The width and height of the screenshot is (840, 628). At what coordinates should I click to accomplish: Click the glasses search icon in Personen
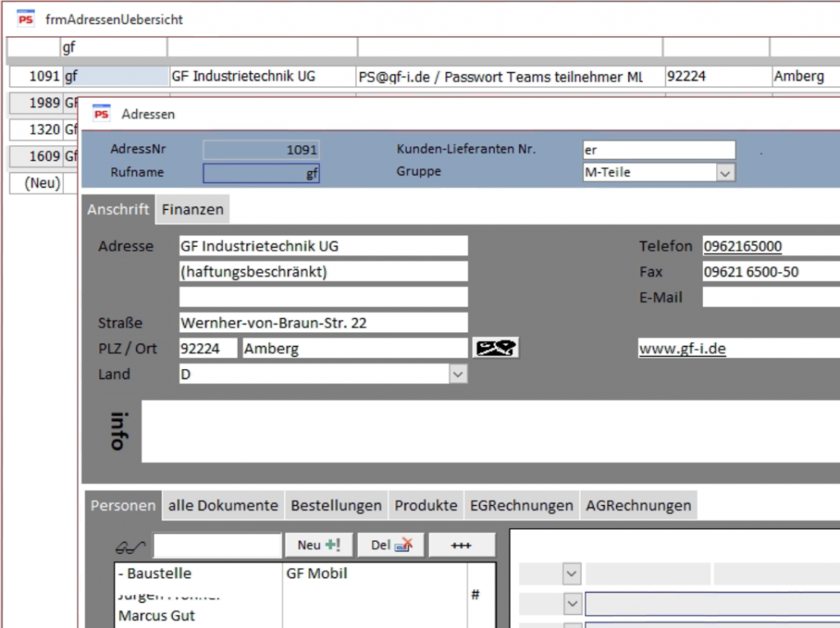click(130, 546)
